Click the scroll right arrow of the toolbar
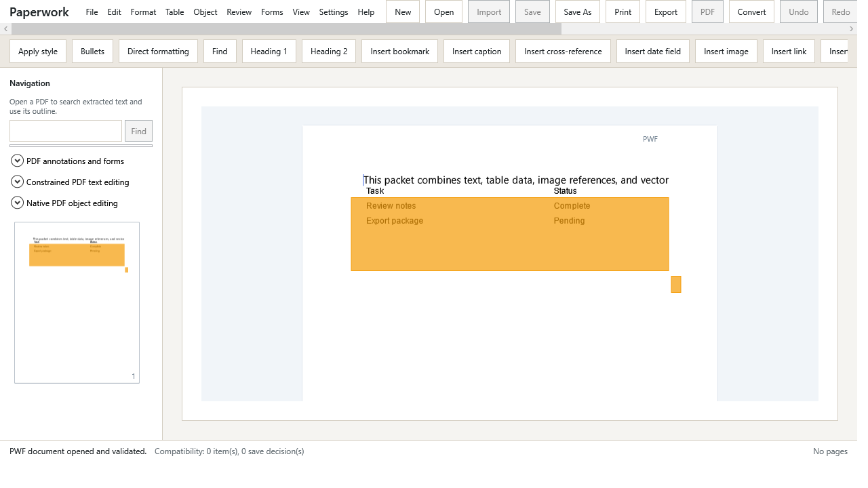 [852, 29]
